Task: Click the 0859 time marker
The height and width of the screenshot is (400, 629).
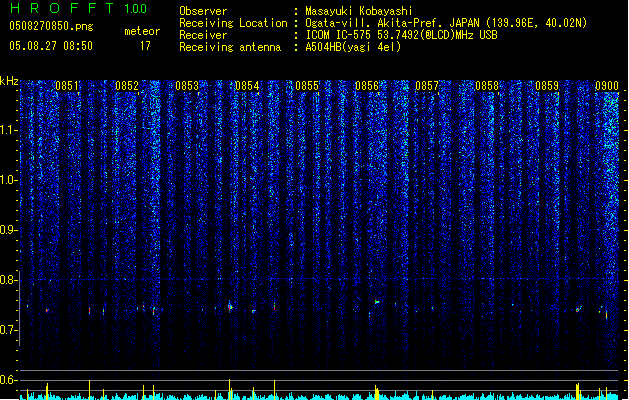Action: click(x=547, y=86)
